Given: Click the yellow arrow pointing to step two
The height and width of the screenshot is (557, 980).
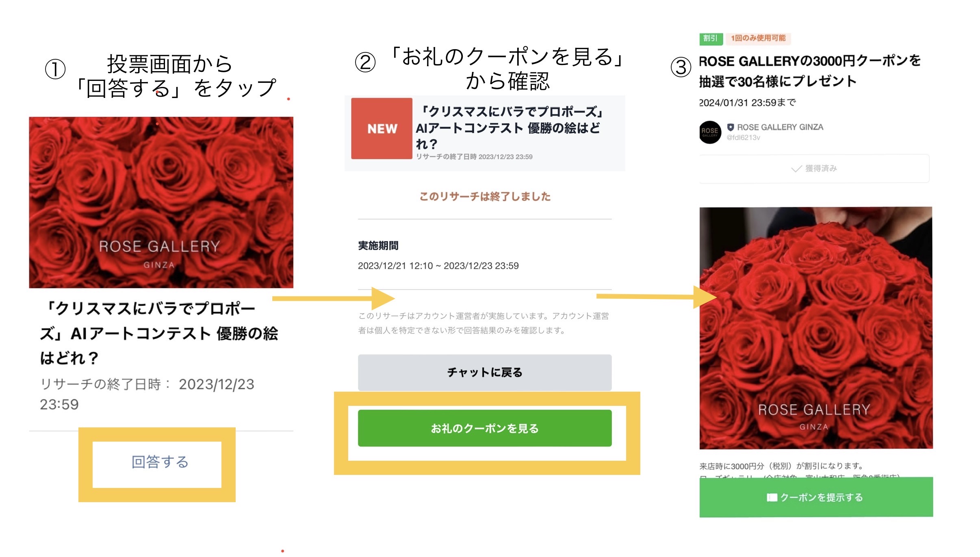Looking at the screenshot, I should [x=333, y=299].
